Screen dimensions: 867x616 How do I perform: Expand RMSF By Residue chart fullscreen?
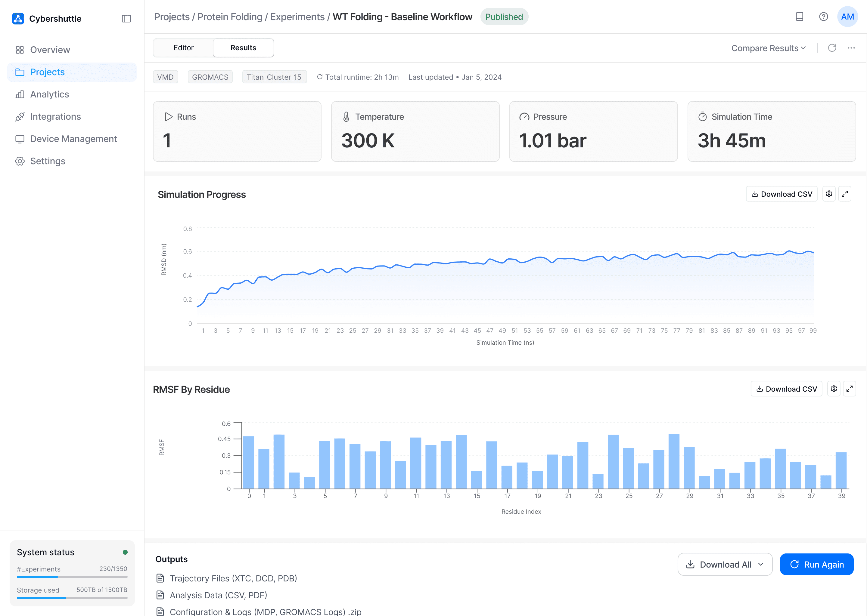[x=849, y=389]
